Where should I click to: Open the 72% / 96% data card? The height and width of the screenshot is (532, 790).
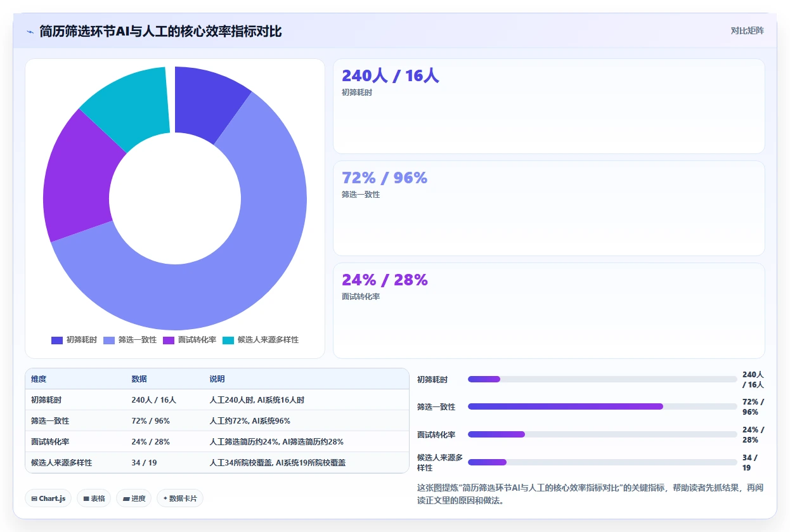549,208
